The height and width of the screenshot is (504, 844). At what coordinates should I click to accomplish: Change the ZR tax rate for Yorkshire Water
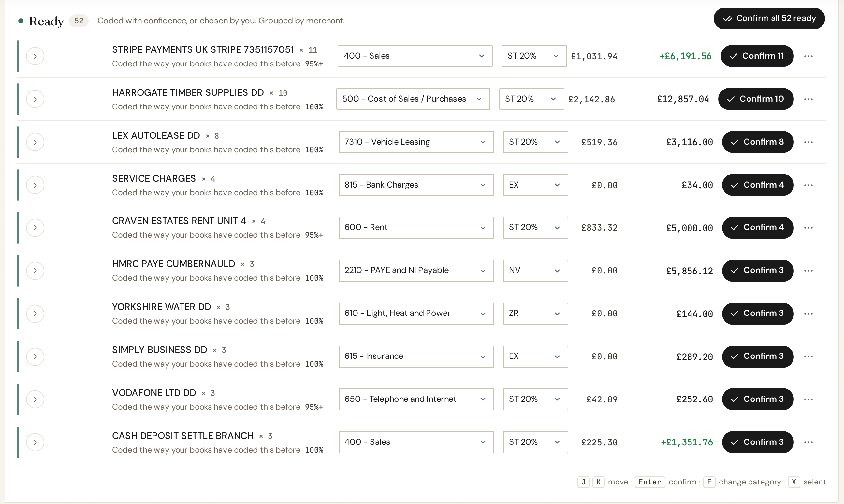[x=535, y=314]
